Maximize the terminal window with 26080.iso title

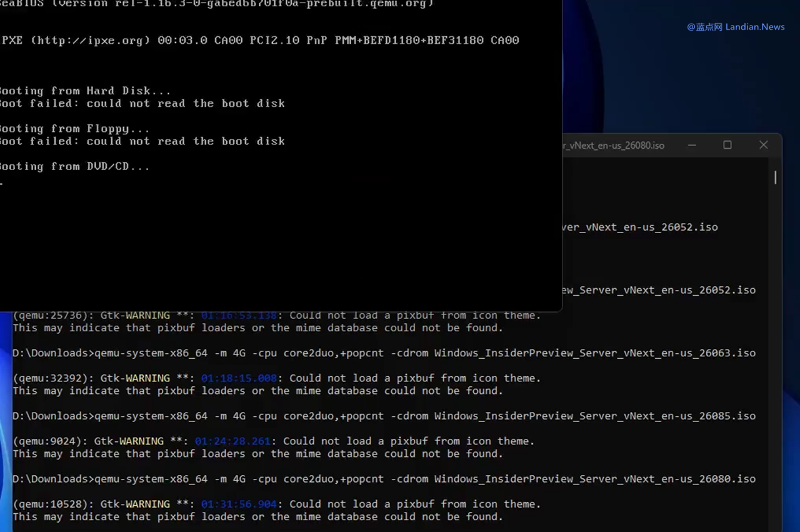pyautogui.click(x=727, y=145)
